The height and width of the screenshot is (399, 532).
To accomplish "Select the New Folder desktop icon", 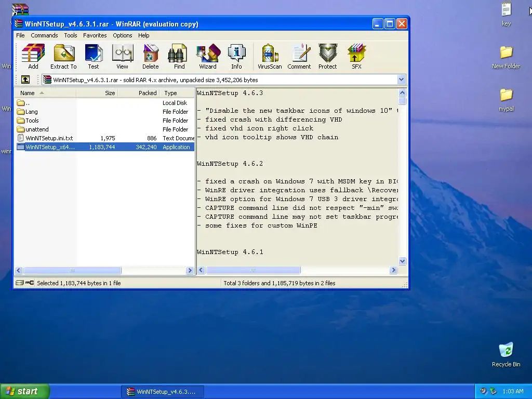I will pos(506,57).
